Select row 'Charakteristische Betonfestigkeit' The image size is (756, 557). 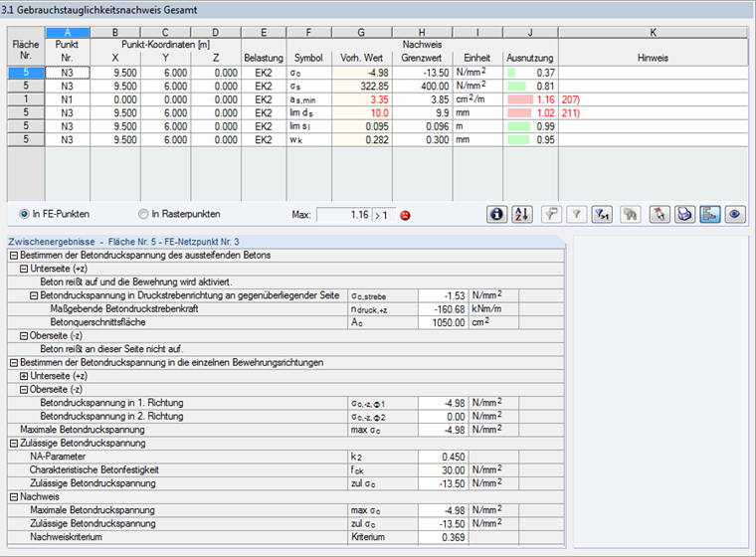[x=285, y=470]
